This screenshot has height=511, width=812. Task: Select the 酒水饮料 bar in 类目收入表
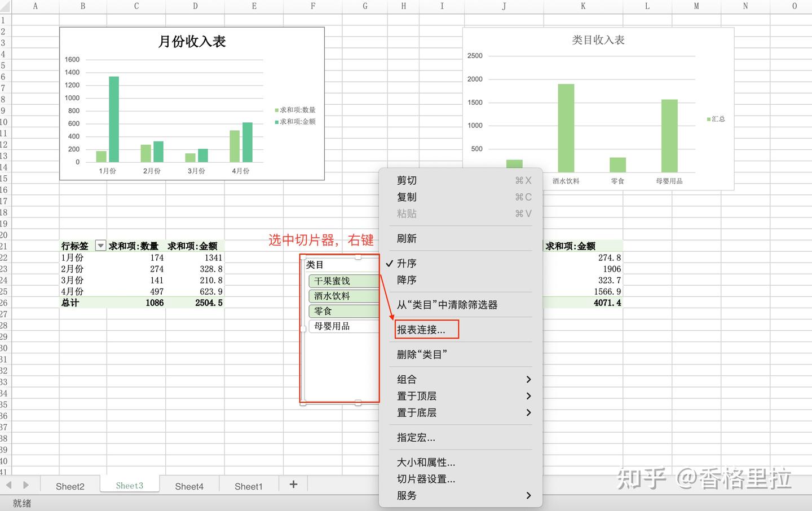click(x=566, y=128)
